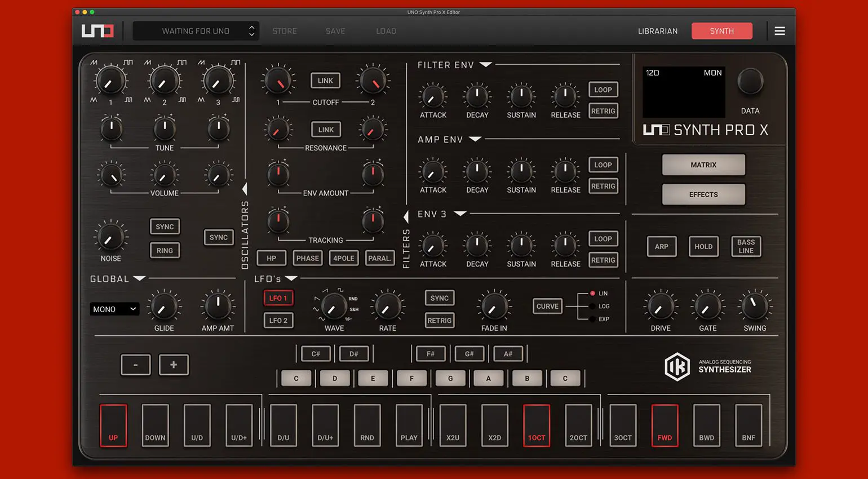Choose the RND arpeggiator pattern

coord(367,425)
